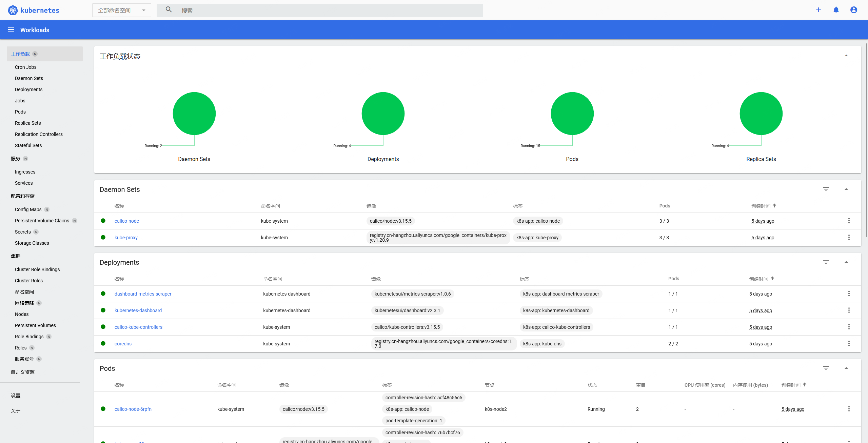Click the pod-template-generation: 1 label chip
The height and width of the screenshot is (443, 868).
pos(414,421)
